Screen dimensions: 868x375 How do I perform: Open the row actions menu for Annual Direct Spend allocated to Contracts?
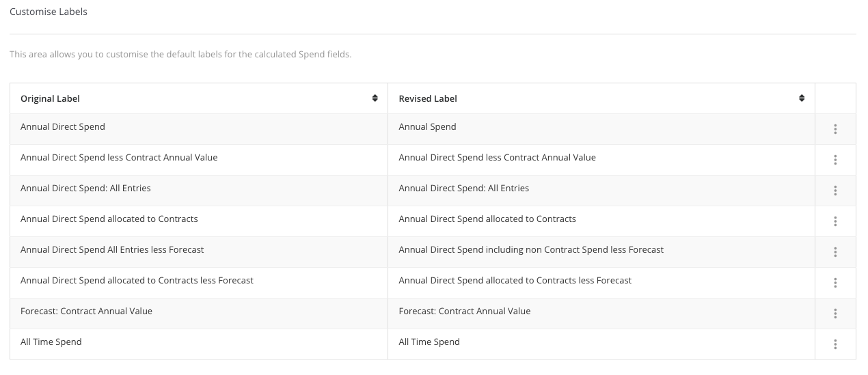click(835, 221)
